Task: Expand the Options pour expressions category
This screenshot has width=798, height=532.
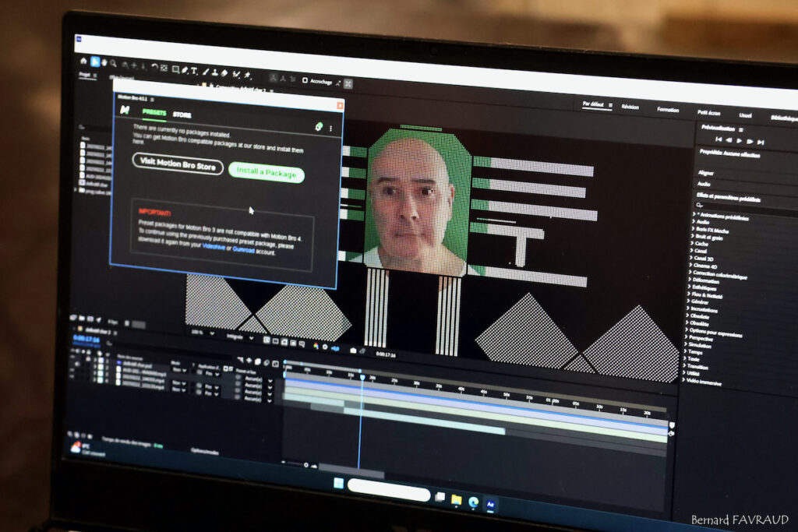Action: [x=688, y=330]
